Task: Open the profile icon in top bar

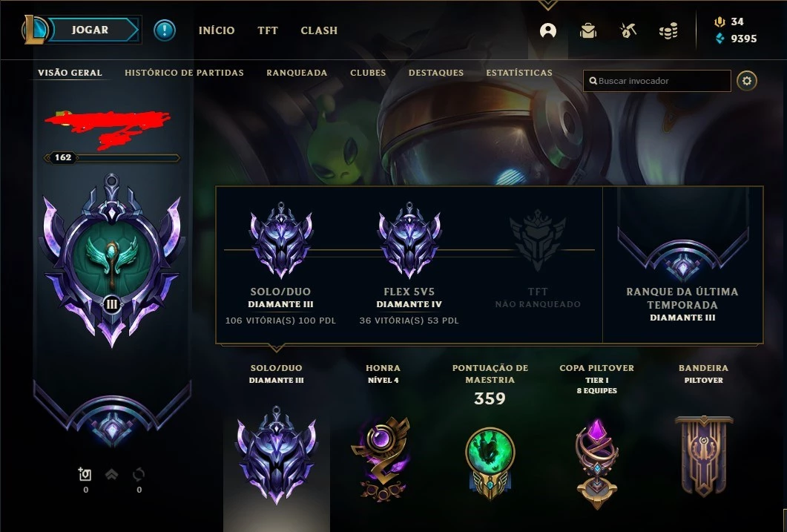Action: coord(547,30)
